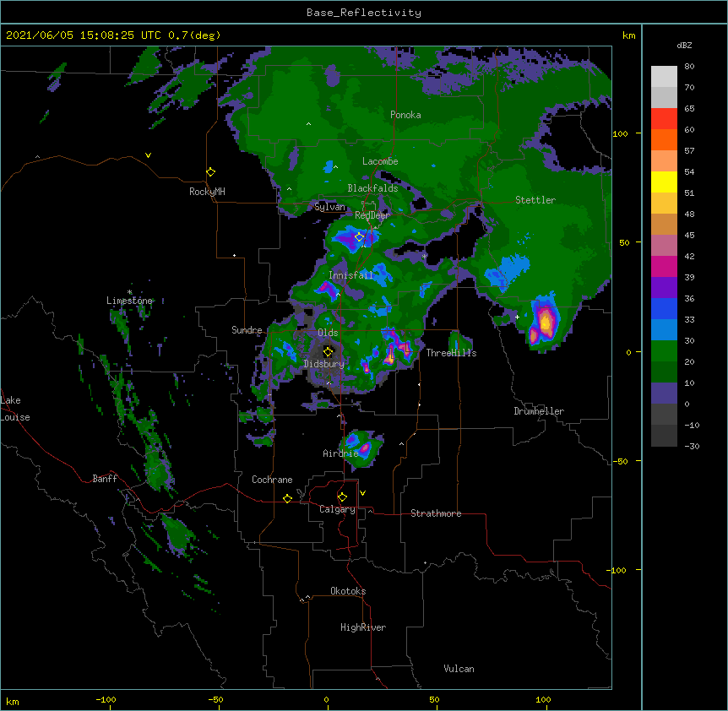Click the Stettler city label
The image size is (728, 711).
[x=535, y=200]
